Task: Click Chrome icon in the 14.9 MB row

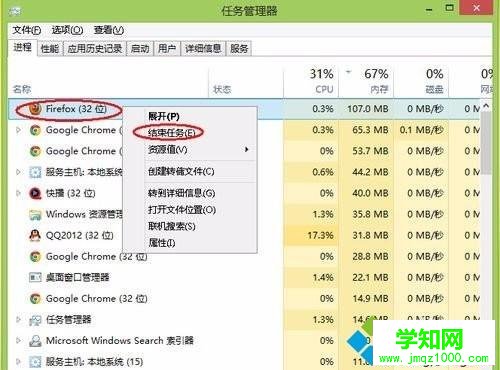Action: (x=35, y=299)
